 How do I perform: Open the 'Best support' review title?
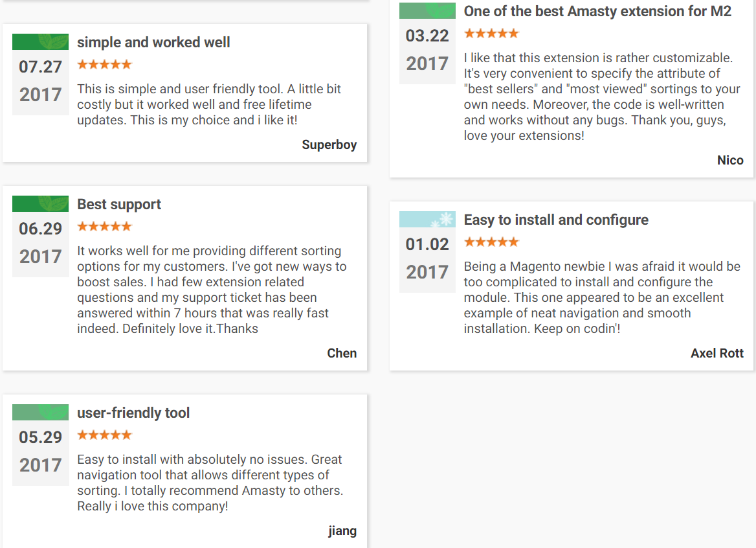[119, 205]
